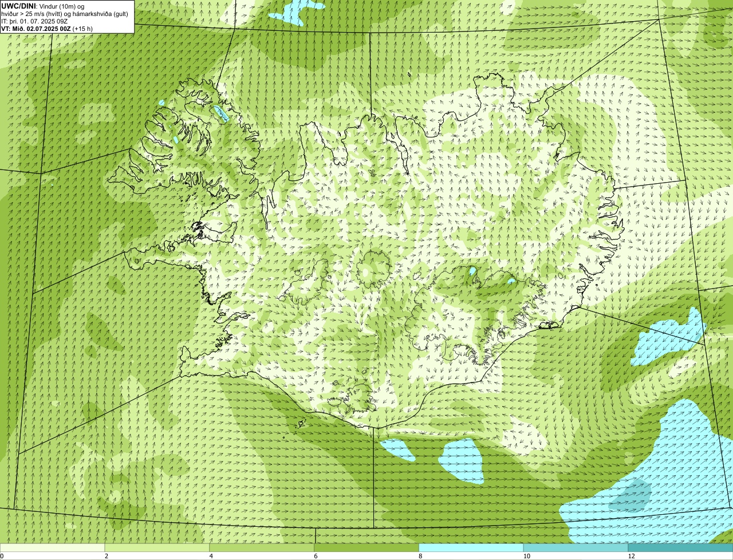Click the '4' label on the color scale
The height and width of the screenshot is (560, 733).
[211, 556]
